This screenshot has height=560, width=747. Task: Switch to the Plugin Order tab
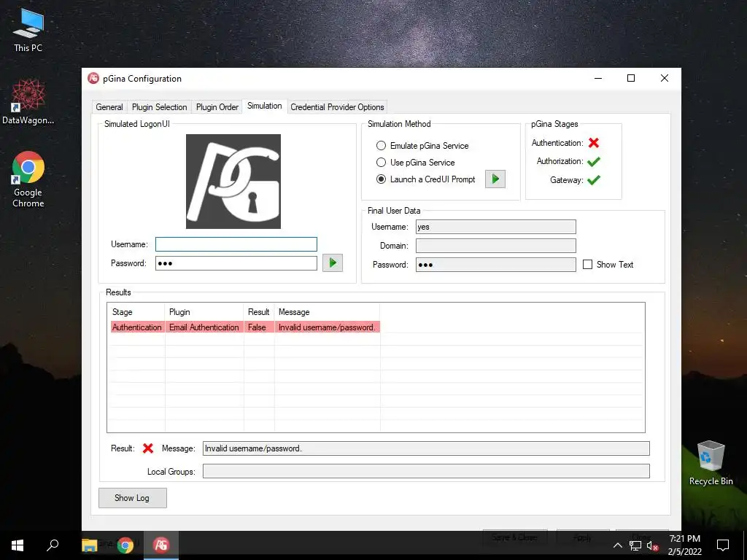point(217,107)
